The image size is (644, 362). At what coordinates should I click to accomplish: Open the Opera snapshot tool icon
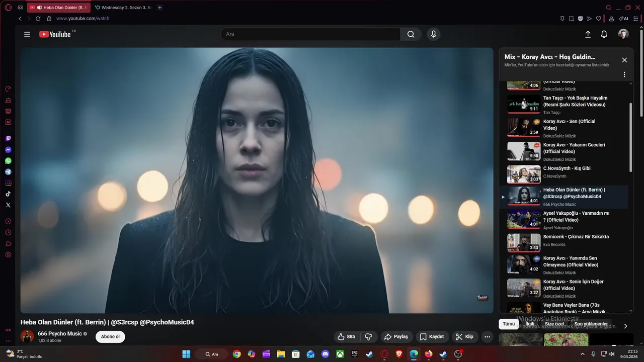571,19
